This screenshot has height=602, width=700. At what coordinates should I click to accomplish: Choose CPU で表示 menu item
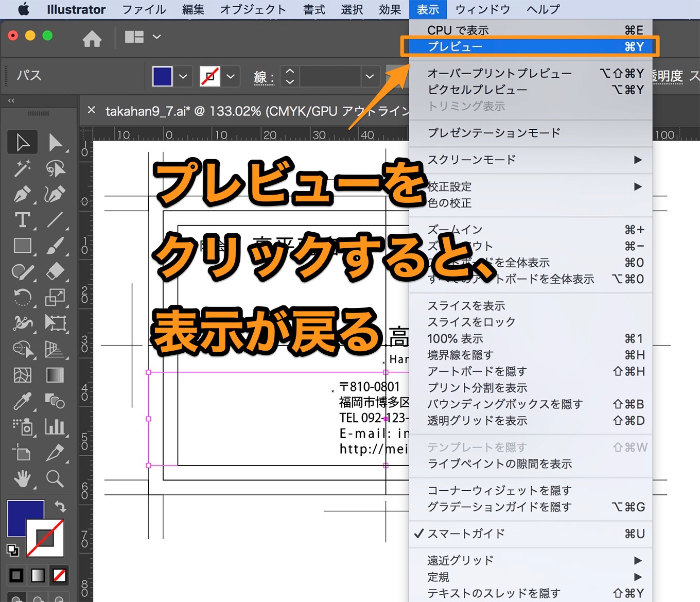click(x=530, y=30)
